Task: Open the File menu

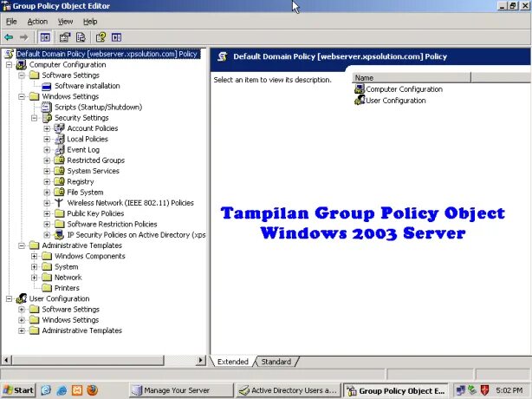Action: point(11,22)
